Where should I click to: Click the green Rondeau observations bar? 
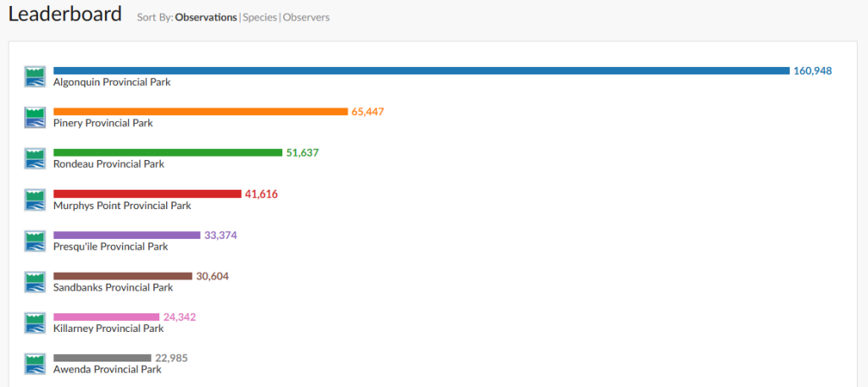[168, 152]
